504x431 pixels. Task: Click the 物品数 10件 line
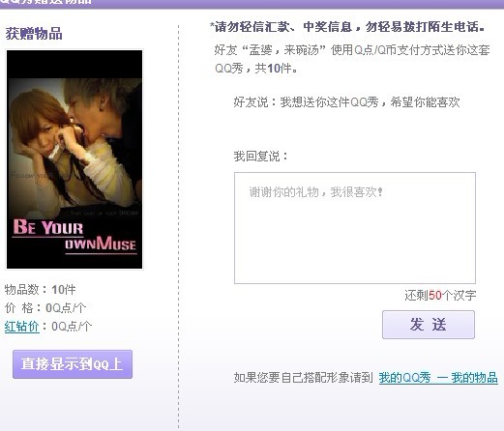pyautogui.click(x=41, y=289)
